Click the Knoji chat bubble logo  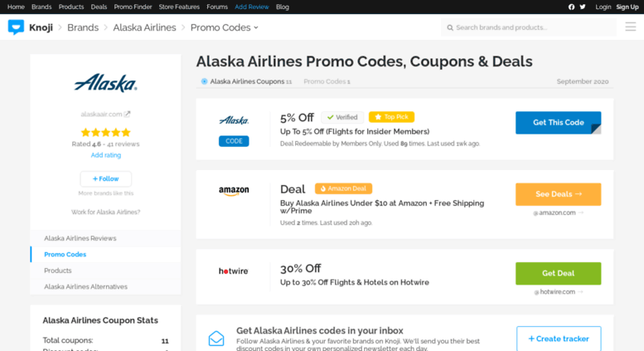click(16, 27)
